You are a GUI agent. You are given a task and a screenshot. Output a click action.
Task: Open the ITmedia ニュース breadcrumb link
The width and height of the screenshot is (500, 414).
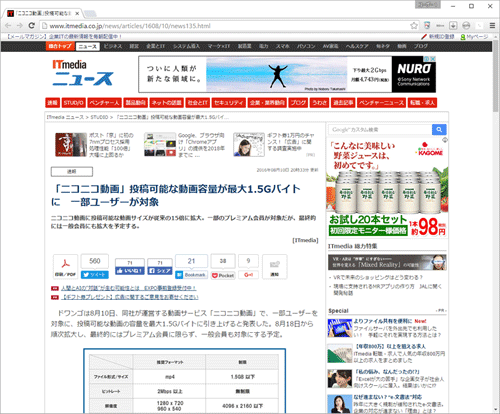[x=65, y=117]
